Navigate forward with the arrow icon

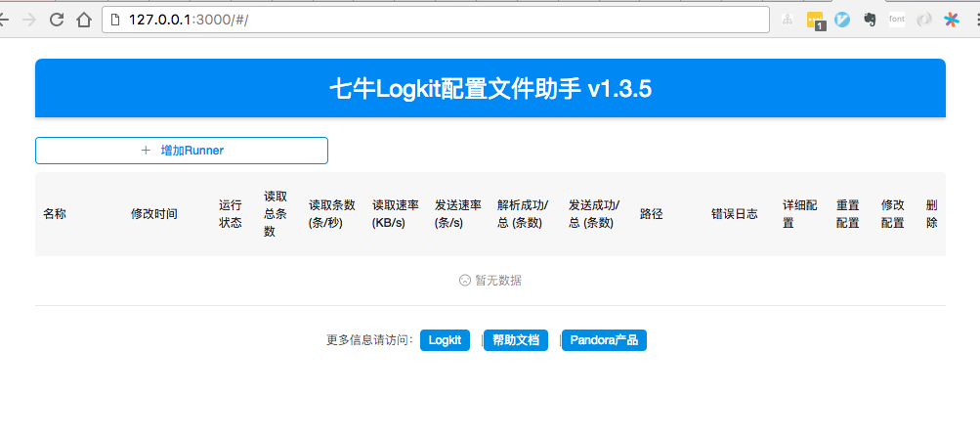click(x=28, y=20)
